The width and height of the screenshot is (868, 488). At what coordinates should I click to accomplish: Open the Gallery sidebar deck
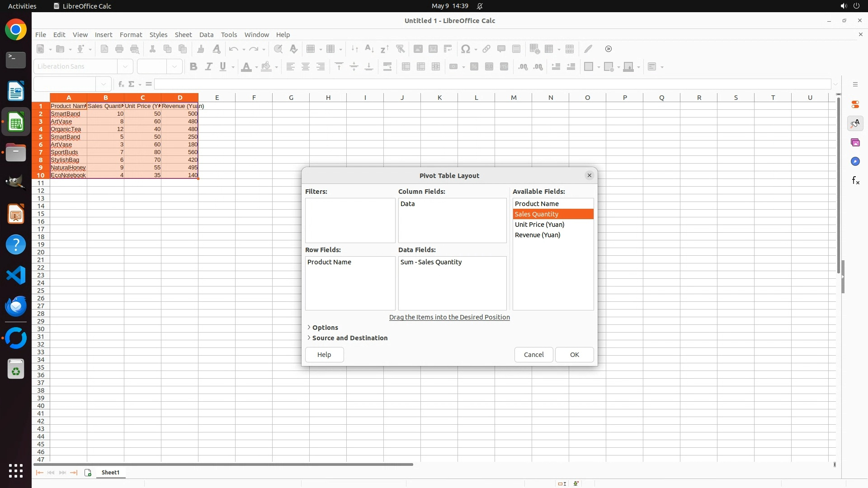coord(855,143)
